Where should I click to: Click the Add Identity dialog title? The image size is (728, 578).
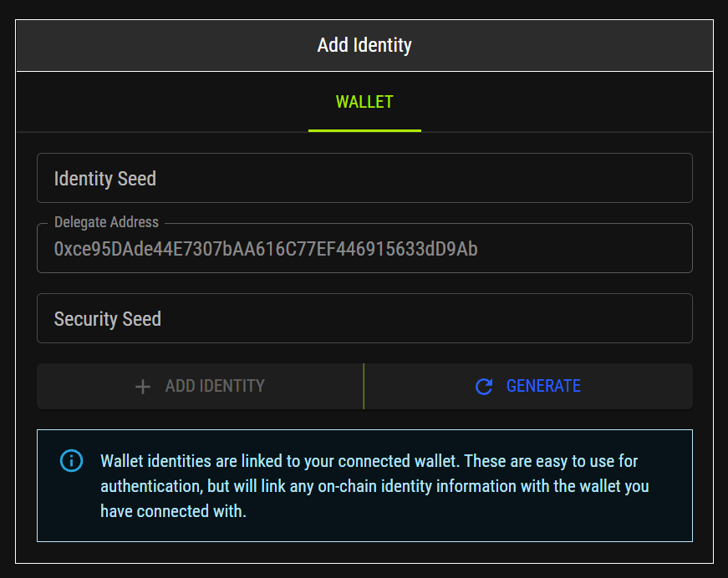pos(364,45)
